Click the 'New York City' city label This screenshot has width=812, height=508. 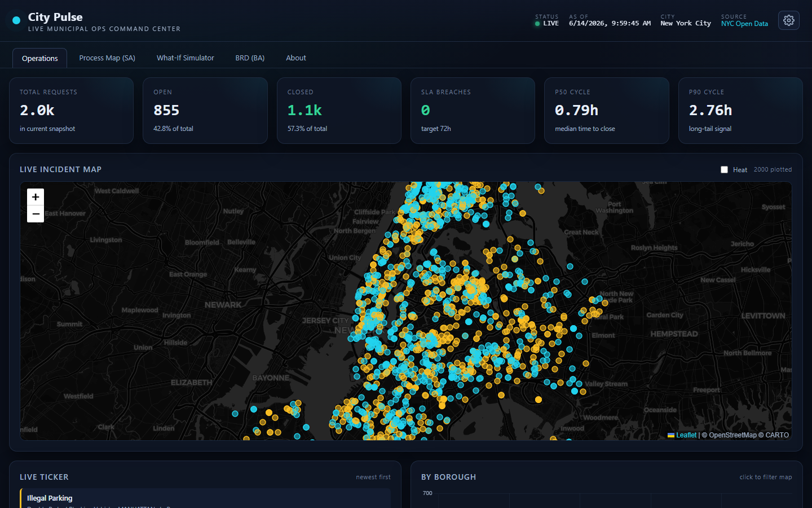coord(686,23)
